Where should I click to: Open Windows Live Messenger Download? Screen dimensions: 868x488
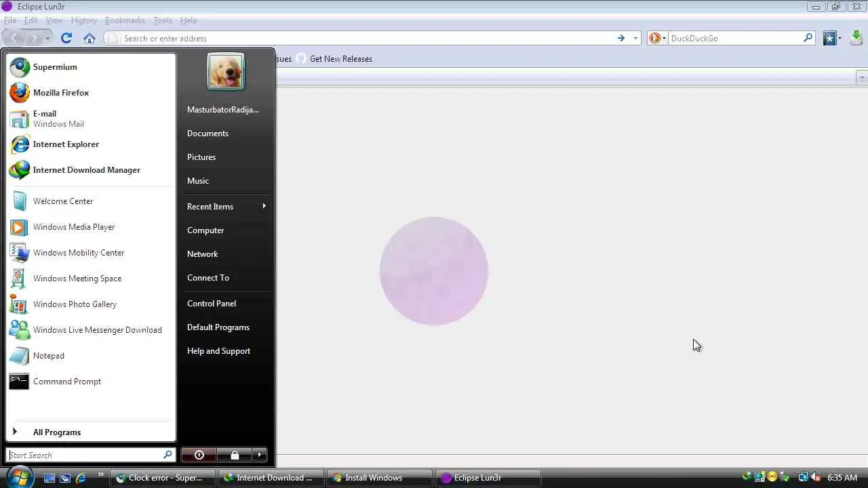click(x=90, y=330)
